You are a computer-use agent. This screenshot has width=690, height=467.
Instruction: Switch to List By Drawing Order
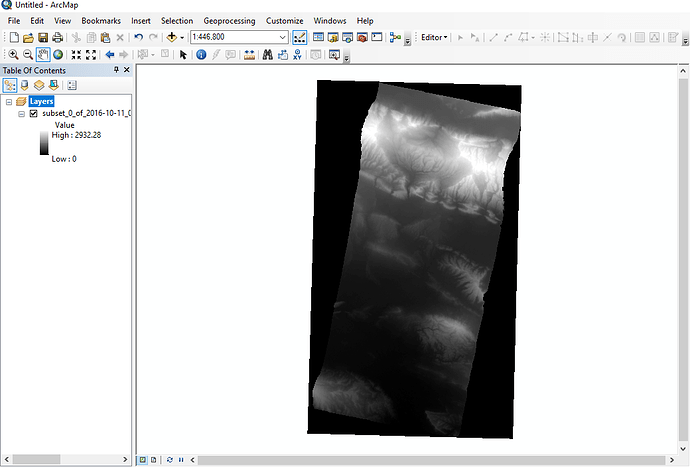(x=10, y=85)
